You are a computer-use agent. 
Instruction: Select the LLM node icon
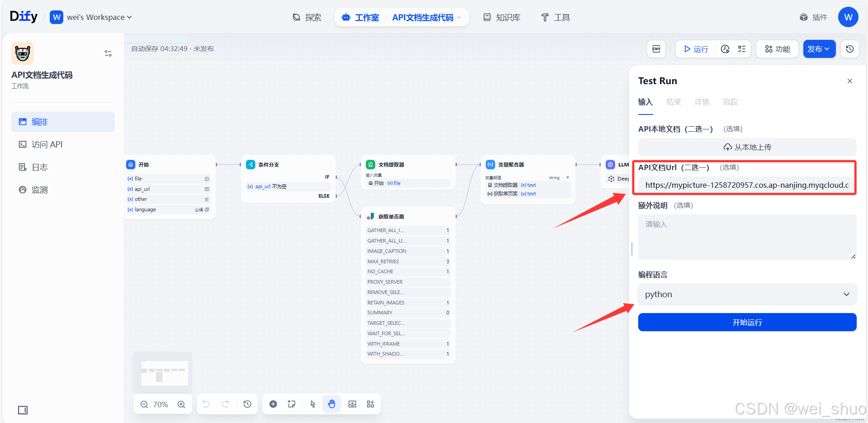[610, 165]
